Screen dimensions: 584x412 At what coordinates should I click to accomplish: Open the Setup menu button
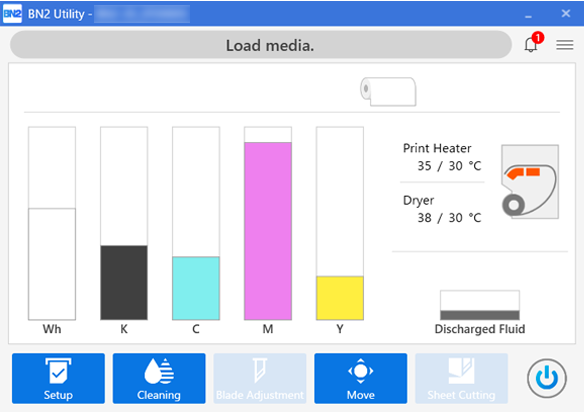pos(58,378)
